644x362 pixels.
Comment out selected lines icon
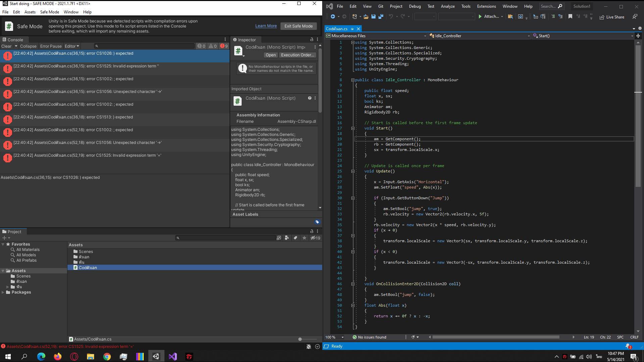tap(553, 16)
